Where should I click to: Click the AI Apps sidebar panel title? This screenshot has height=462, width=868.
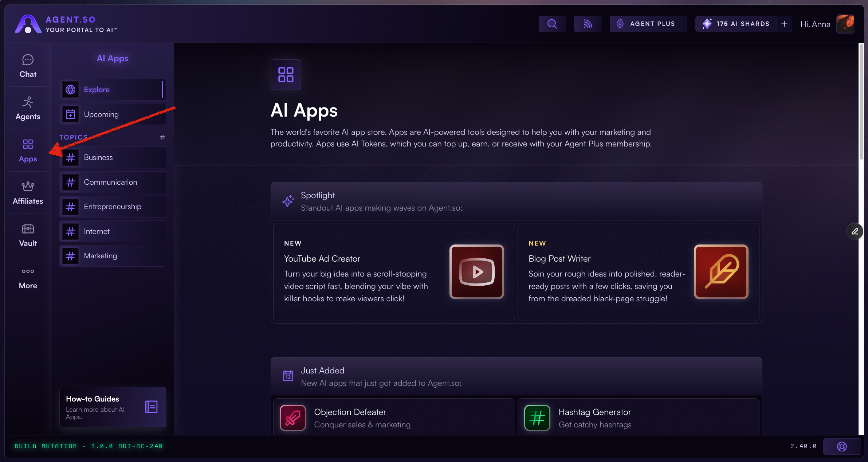[x=113, y=58]
